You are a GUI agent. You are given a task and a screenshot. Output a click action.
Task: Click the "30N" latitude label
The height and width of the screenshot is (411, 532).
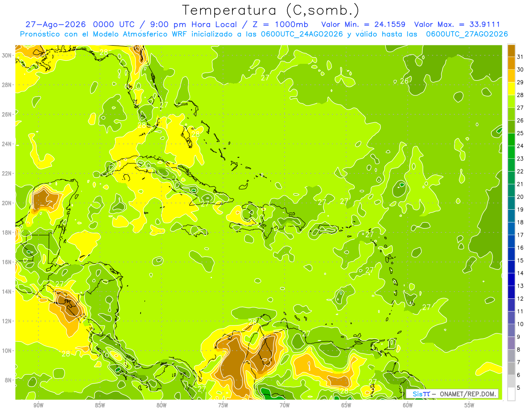(7, 55)
